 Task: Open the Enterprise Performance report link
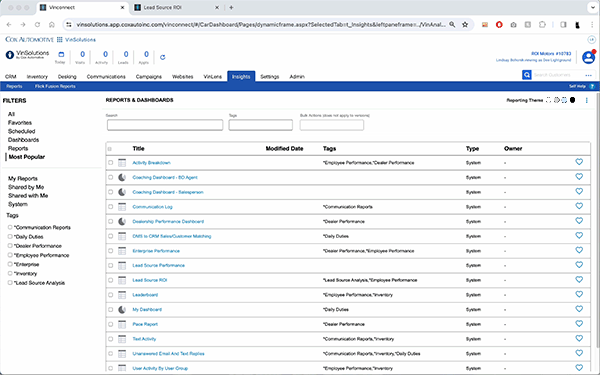pos(156,251)
